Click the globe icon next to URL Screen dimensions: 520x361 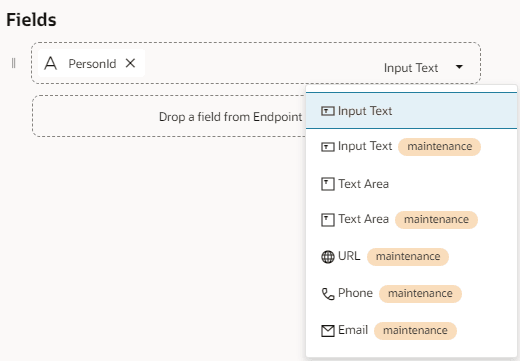(328, 257)
